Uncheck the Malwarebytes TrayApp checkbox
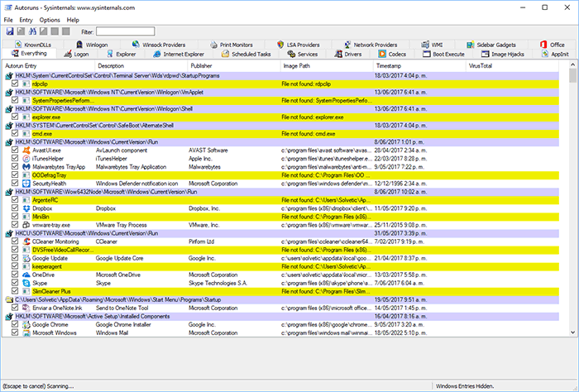 (15, 166)
